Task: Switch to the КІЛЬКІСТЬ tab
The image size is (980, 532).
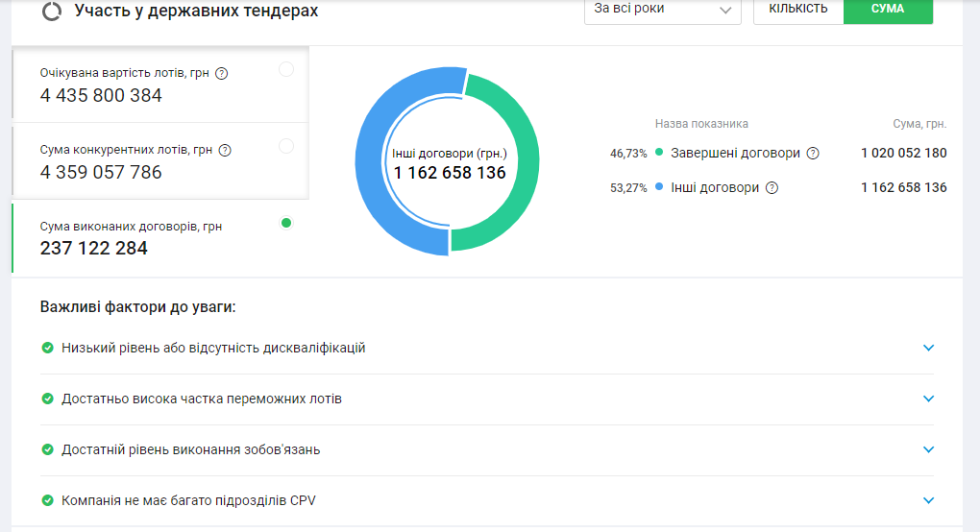Action: coord(797,10)
